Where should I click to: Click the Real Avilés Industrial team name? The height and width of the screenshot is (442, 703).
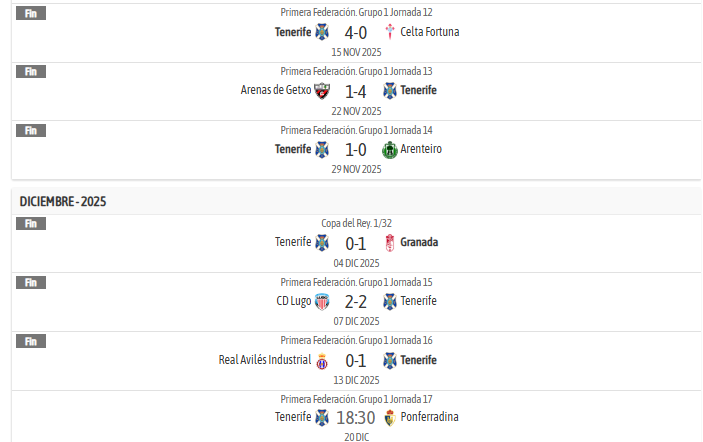[264, 360]
